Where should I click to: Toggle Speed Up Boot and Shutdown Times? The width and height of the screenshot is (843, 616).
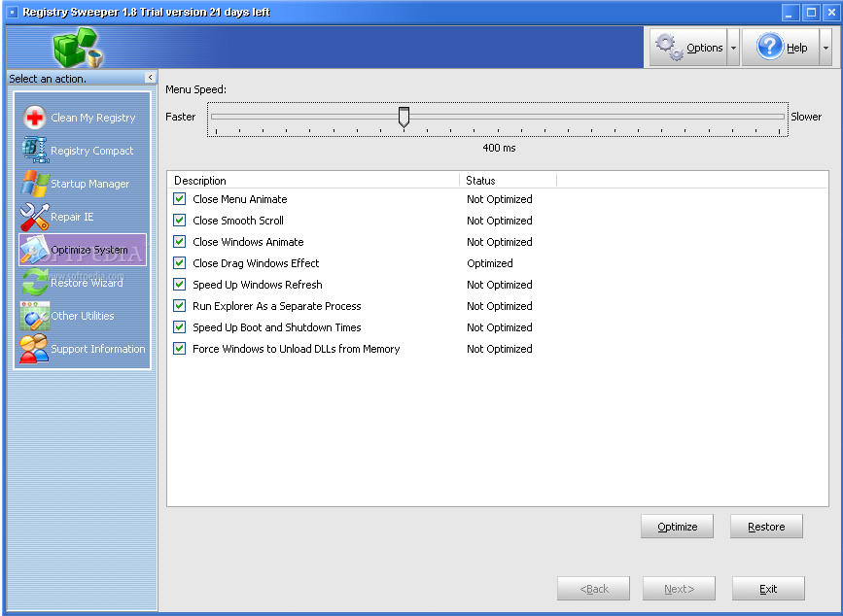coord(180,327)
